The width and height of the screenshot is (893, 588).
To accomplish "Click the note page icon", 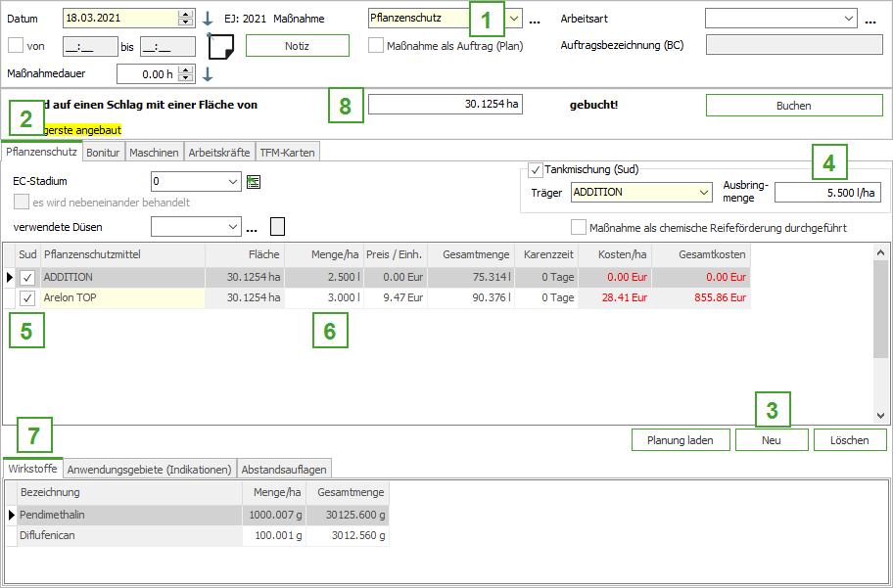I will click(x=221, y=46).
